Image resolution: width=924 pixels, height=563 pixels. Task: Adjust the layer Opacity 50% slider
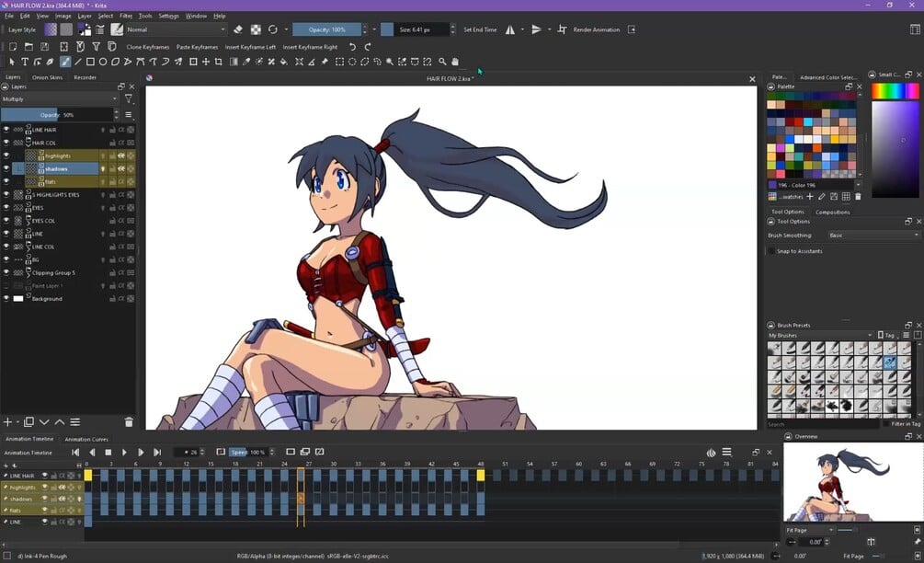pyautogui.click(x=57, y=114)
